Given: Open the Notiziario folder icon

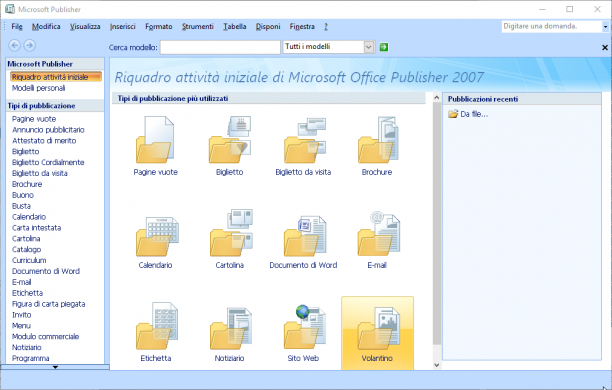Looking at the screenshot, I should point(231,328).
